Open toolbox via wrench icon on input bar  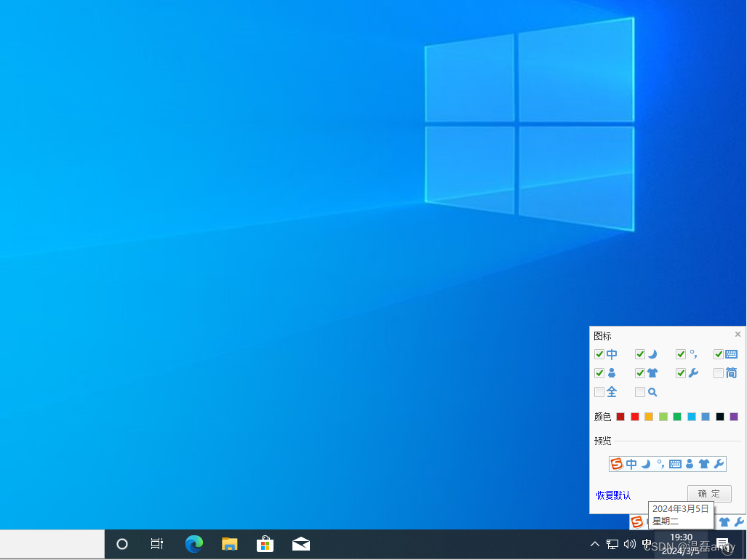pos(739,522)
